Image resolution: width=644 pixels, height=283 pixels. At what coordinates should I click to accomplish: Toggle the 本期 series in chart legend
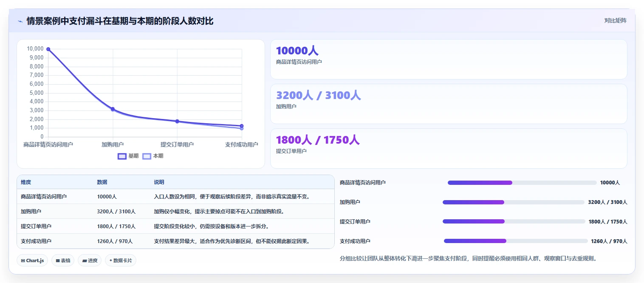click(x=153, y=156)
